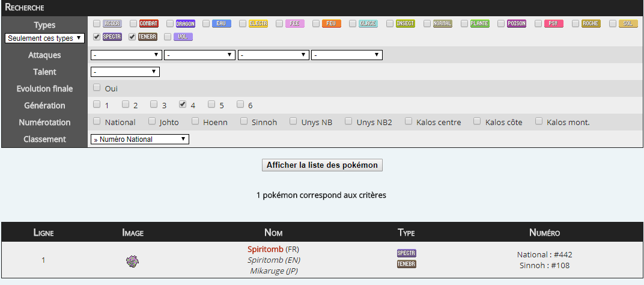This screenshot has width=644, height=285.
Task: Click the PLANTE type badge
Action: pos(479,23)
